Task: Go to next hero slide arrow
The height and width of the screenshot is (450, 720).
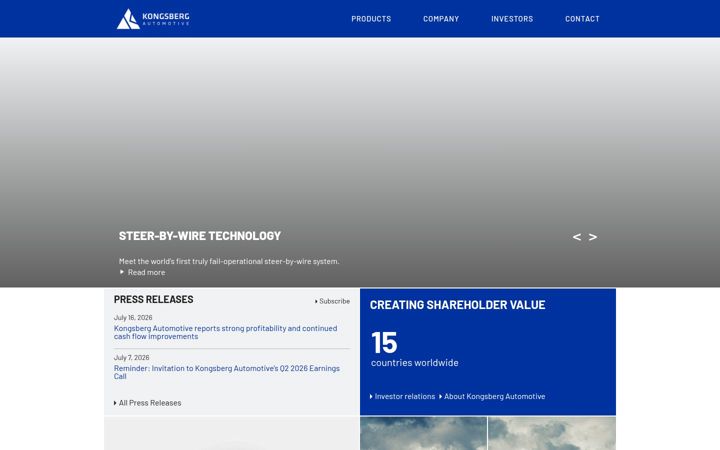Action: pos(593,237)
